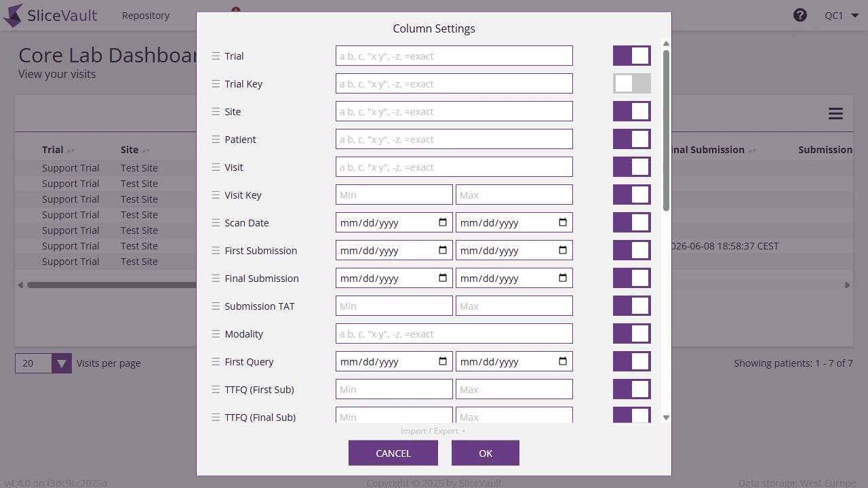Click the table horizontal scroll right arrow
This screenshot has width=868, height=488.
[x=848, y=285]
